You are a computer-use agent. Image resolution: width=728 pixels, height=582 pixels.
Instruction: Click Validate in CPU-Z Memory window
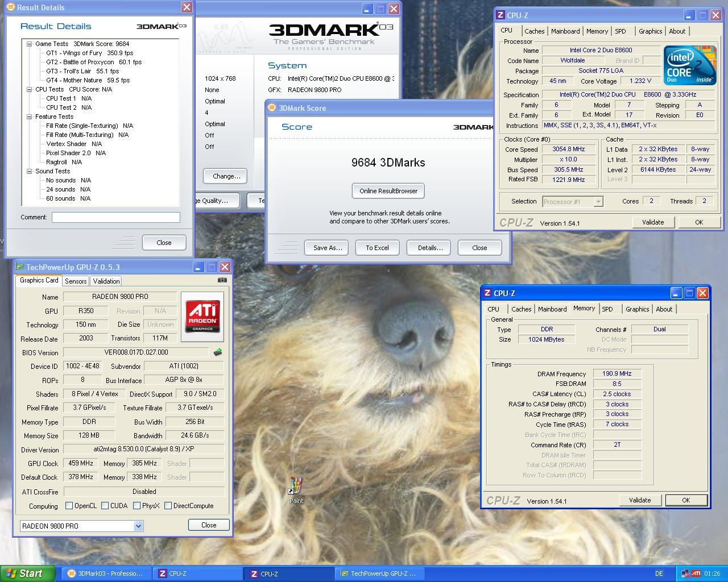pos(640,500)
